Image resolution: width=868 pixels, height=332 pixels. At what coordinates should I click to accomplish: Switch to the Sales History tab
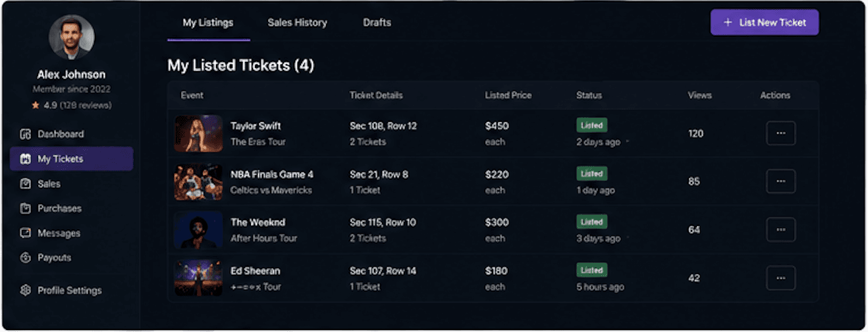[297, 22]
